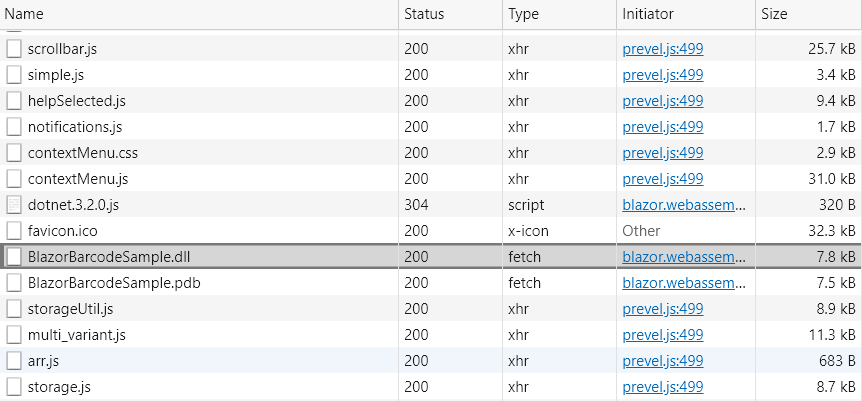Sort by the Status column header
Viewport: 862px width, 401px height.
(x=424, y=15)
